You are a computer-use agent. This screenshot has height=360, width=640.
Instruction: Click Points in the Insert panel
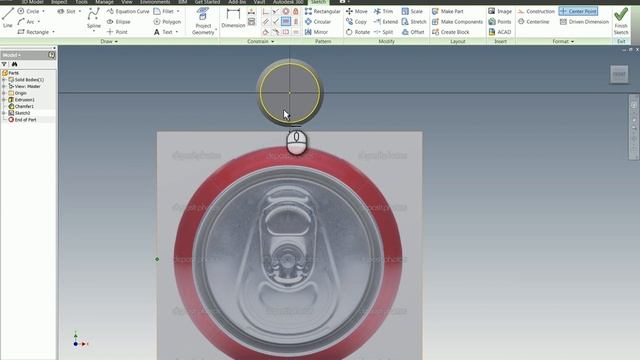(500, 22)
